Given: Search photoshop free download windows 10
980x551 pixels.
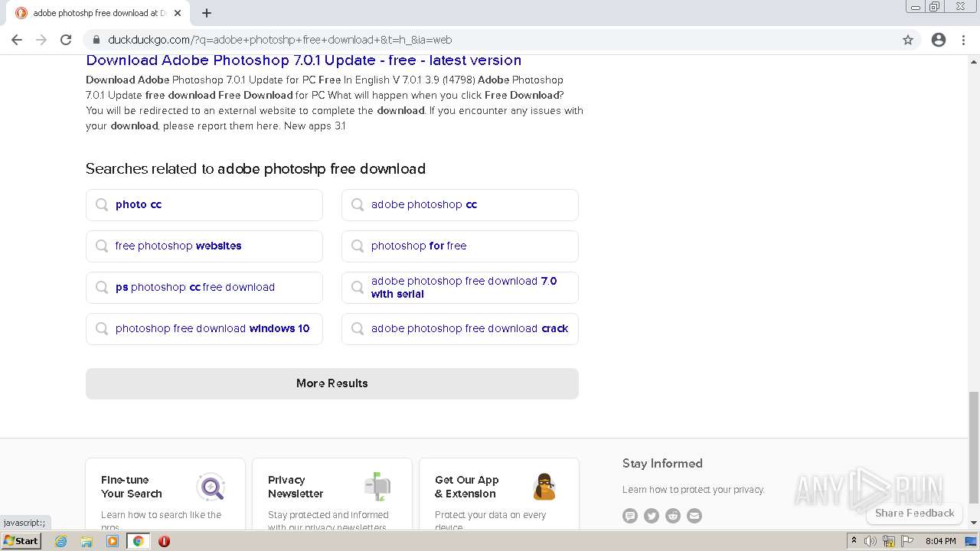Looking at the screenshot, I should (x=204, y=328).
